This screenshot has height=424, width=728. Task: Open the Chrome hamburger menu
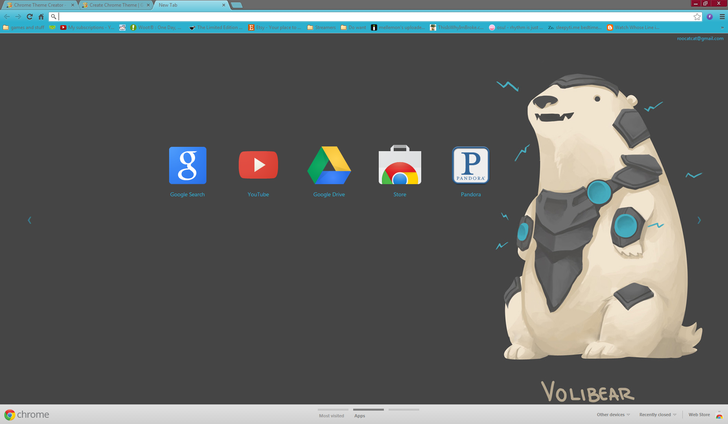(x=722, y=17)
